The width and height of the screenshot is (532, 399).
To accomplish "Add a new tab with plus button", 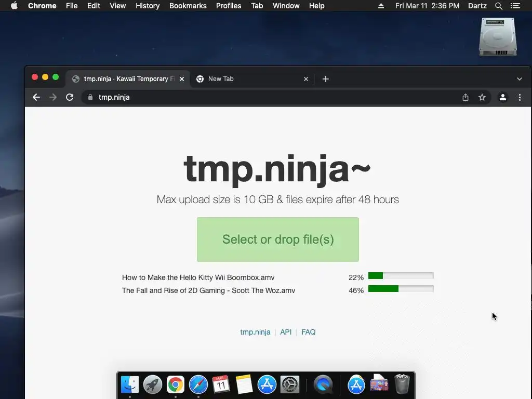I will tap(326, 79).
